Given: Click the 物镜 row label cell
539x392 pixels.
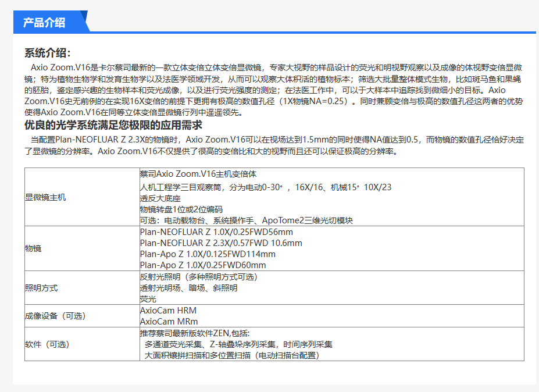Looking at the screenshot, I should coord(82,248).
